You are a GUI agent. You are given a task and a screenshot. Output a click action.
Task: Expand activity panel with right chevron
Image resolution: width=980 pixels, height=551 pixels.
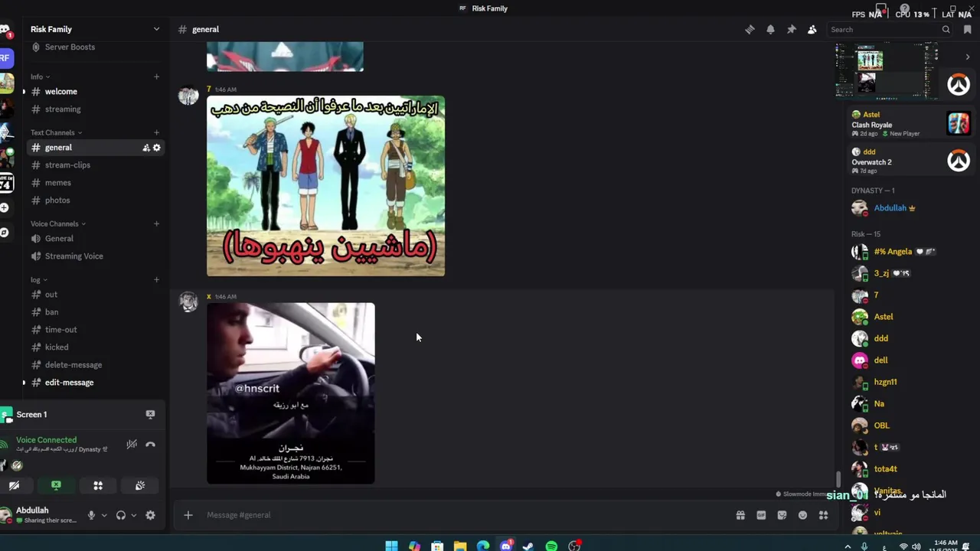[968, 57]
